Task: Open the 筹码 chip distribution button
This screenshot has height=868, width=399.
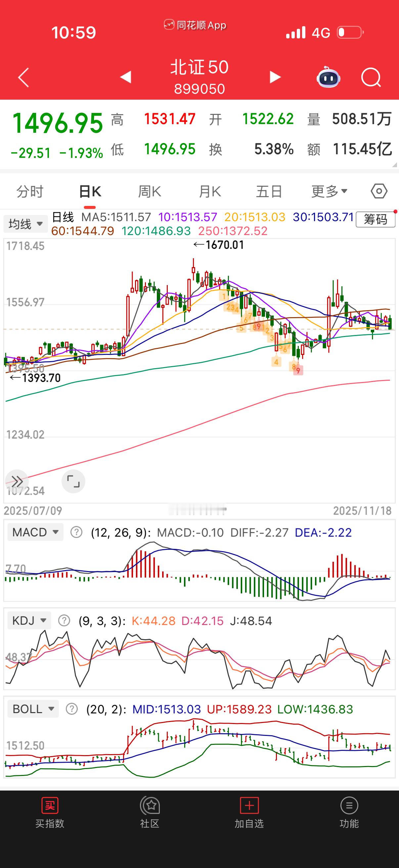Action: coord(376,219)
